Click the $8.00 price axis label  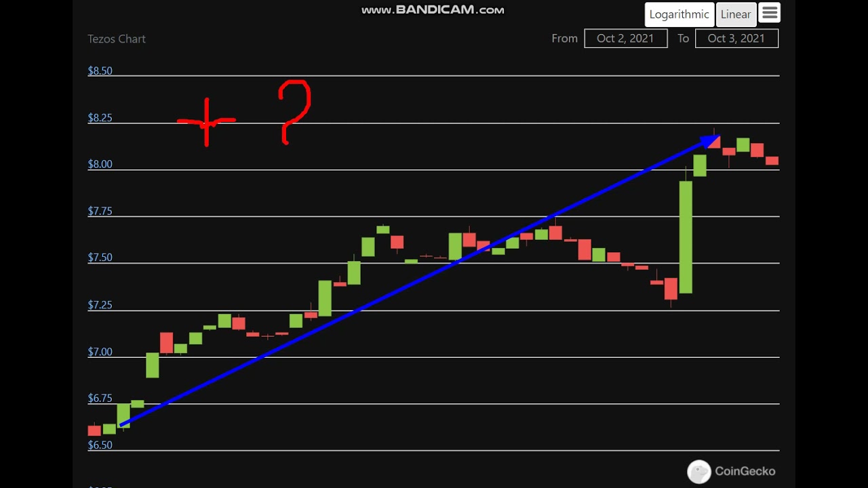(100, 165)
